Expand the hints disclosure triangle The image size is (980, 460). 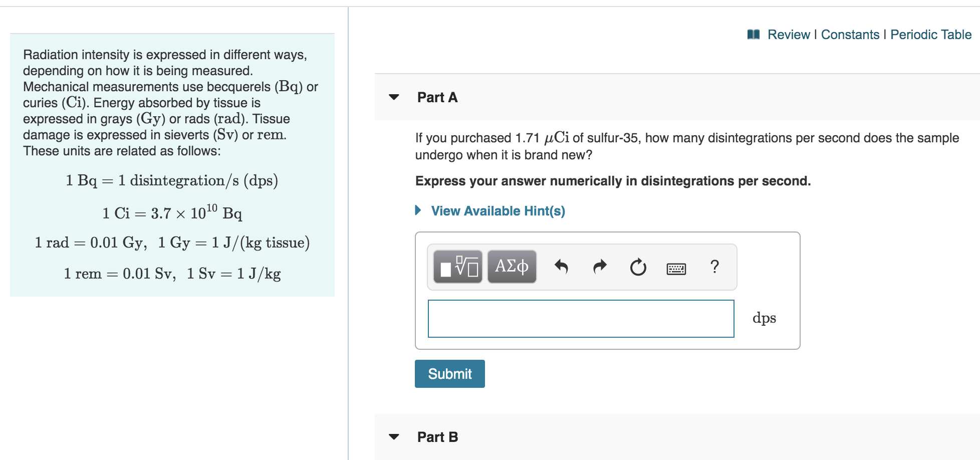point(417,210)
